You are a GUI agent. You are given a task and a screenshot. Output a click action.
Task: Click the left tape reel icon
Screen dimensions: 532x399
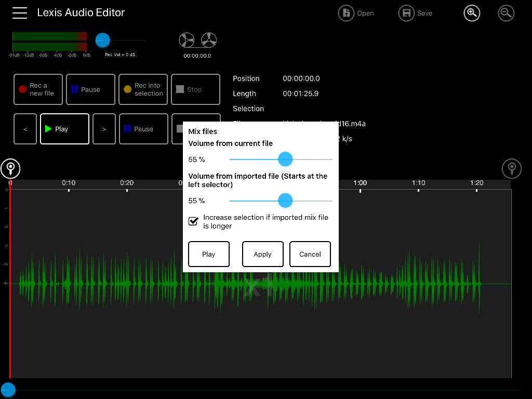187,40
